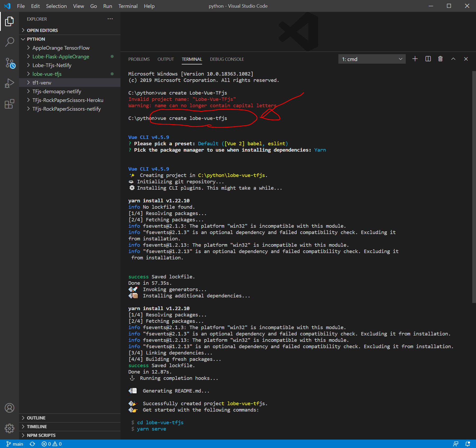The height and width of the screenshot is (448, 476).
Task: Create a new terminal with plus icon
Action: click(x=415, y=59)
